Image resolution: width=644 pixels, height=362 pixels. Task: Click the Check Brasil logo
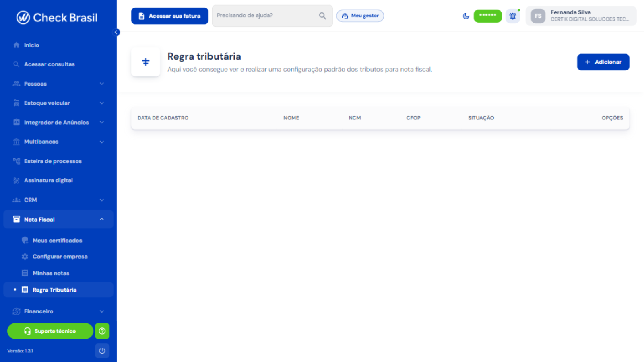click(x=57, y=18)
